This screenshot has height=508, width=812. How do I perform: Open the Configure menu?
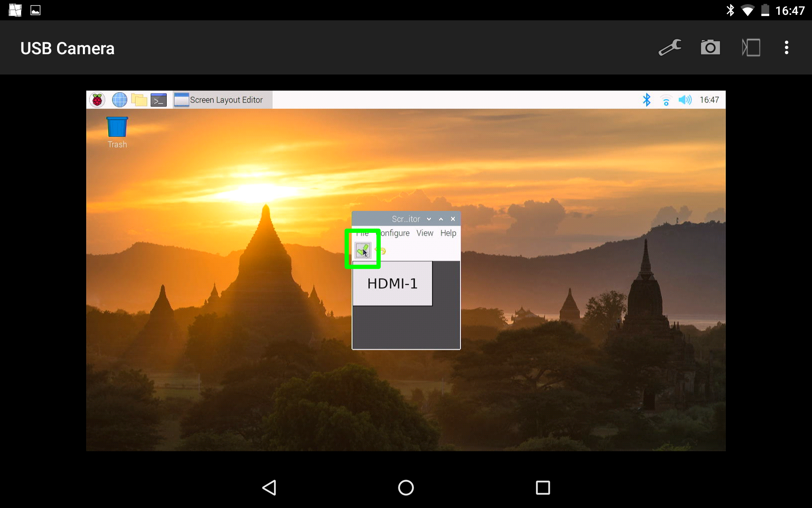(395, 233)
